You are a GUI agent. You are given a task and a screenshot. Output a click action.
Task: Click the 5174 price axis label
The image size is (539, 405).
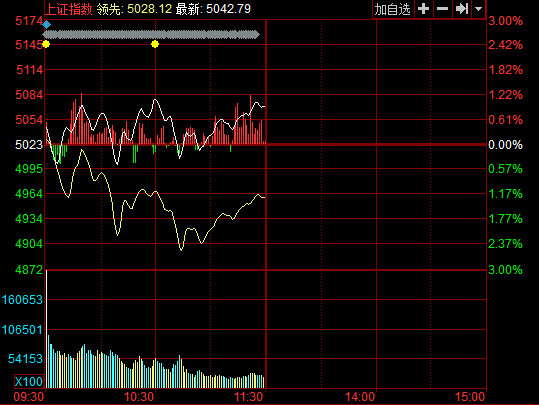coord(29,21)
